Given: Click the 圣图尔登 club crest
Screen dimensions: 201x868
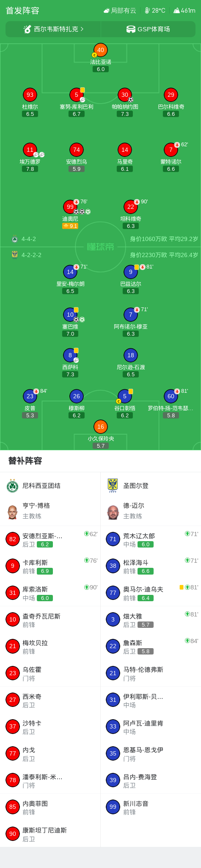Looking at the screenshot, I should [x=113, y=486].
